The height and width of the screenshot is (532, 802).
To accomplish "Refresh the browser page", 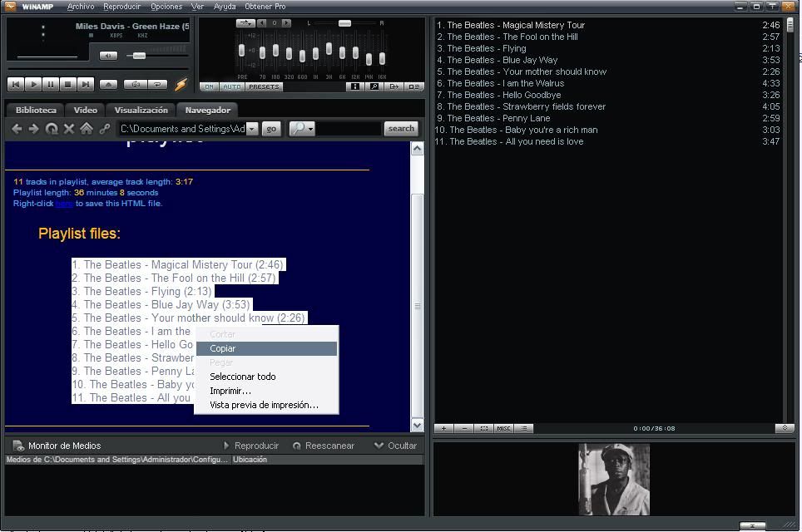I will coord(52,129).
